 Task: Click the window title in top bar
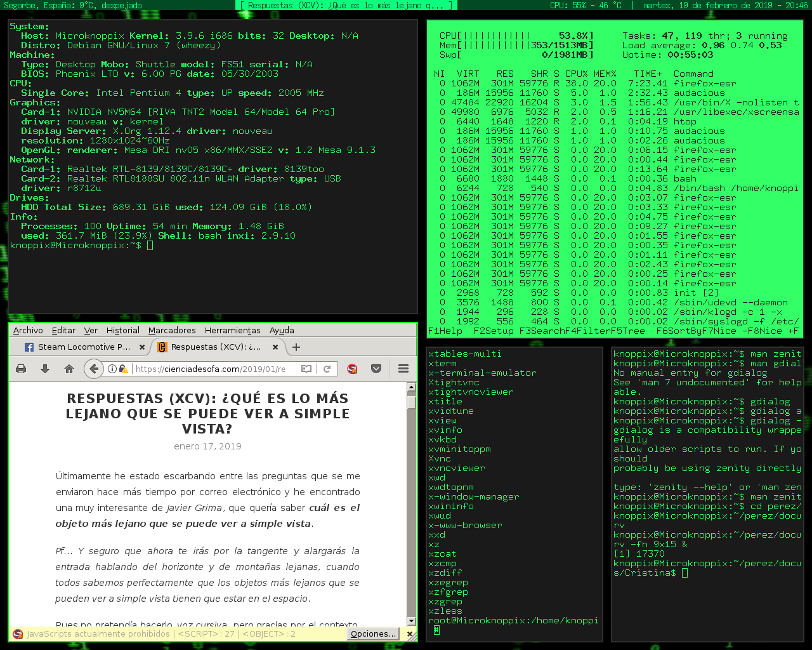(x=347, y=5)
